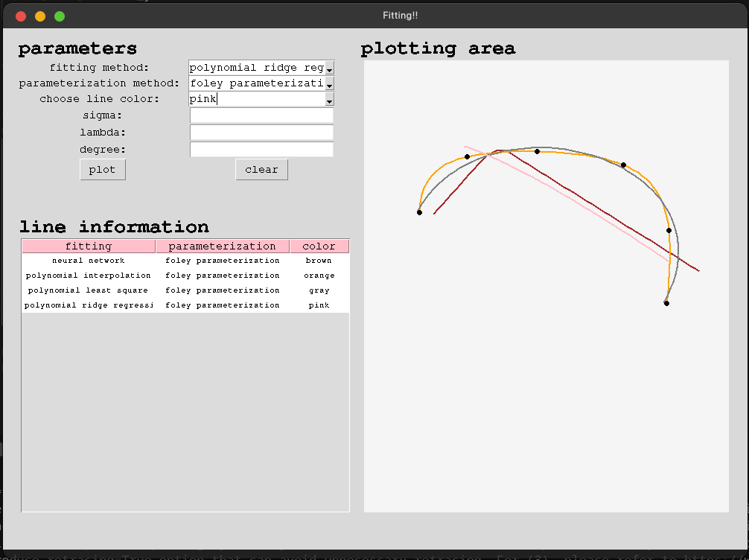This screenshot has height=560, width=749.
Task: Select the neural network row
Action: pyautogui.click(x=89, y=261)
